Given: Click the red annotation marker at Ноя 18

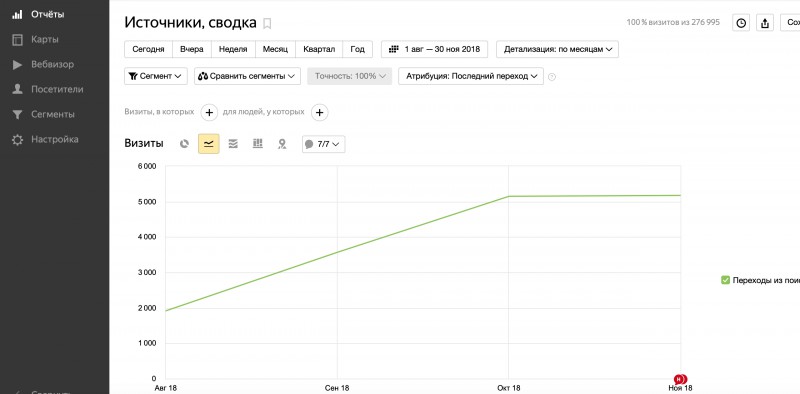Looking at the screenshot, I should [x=680, y=379].
